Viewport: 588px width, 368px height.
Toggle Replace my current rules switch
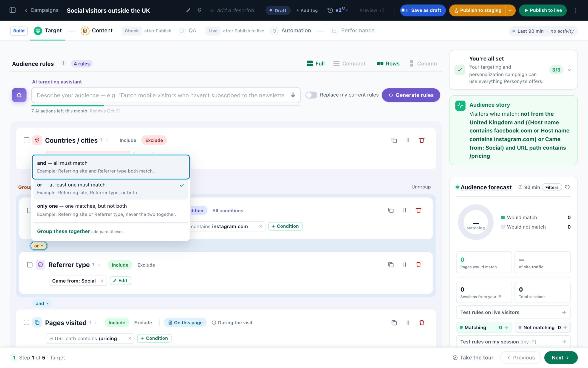tap(311, 95)
